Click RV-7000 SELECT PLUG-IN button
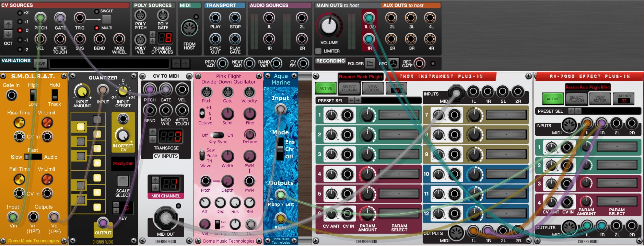644x246 pixels. pos(576,99)
